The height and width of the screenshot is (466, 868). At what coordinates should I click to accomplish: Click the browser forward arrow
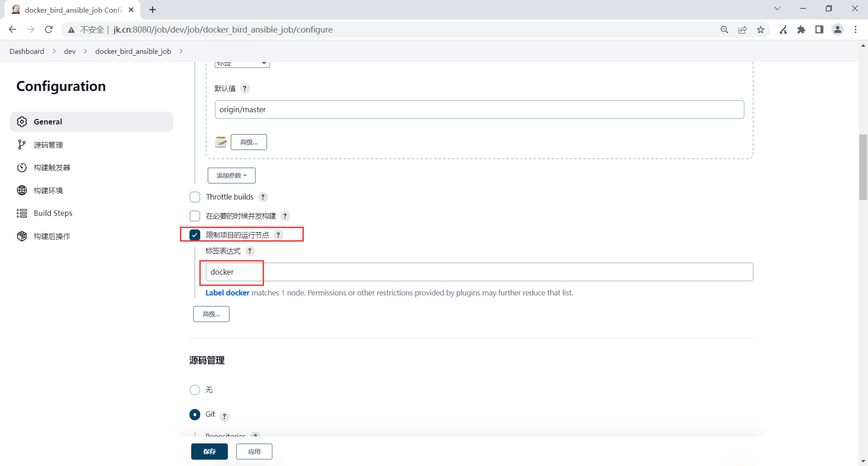[30, 29]
